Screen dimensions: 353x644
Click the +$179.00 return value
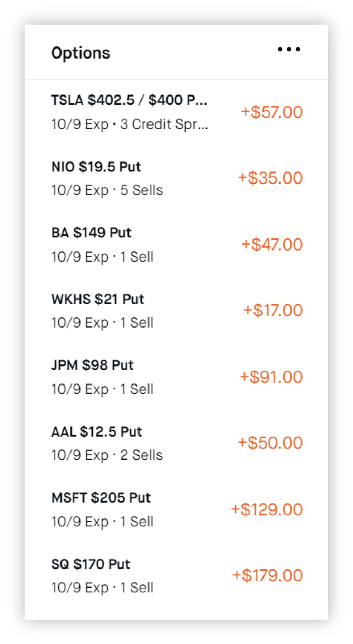[x=267, y=576]
